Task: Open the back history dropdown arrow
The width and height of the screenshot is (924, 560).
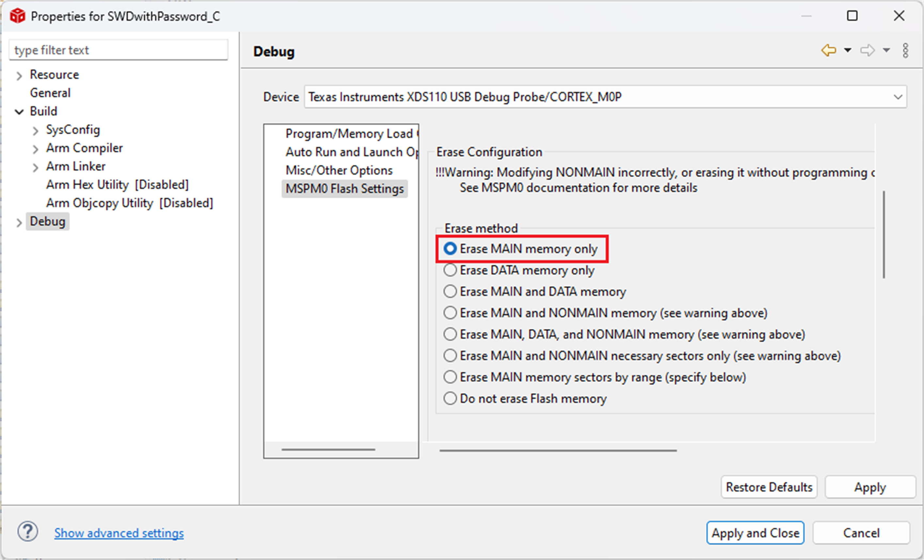Action: [x=848, y=50]
